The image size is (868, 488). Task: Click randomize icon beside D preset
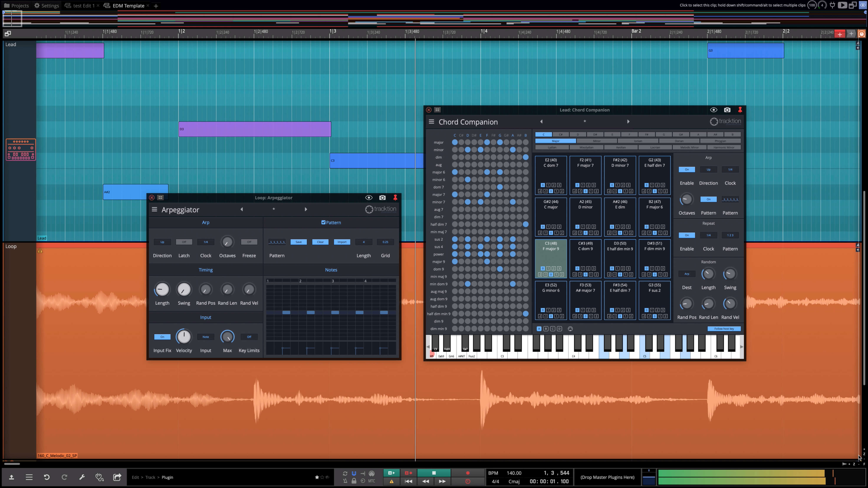click(x=570, y=329)
